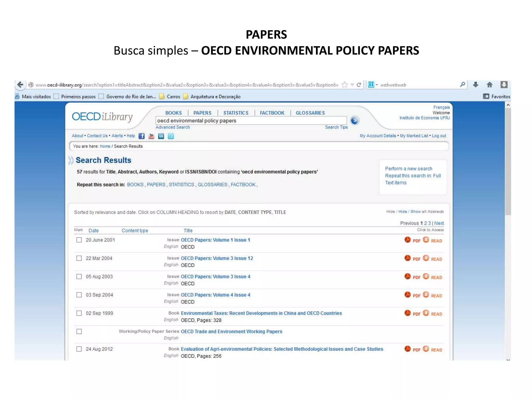Open PDF for Volume 1 Issue 1
The width and height of the screenshot is (532, 399).
[412, 240]
